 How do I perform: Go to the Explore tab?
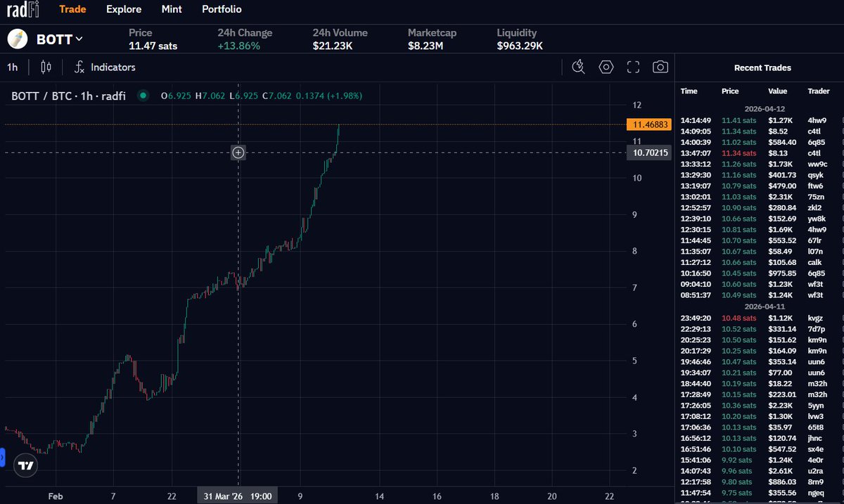(x=124, y=9)
